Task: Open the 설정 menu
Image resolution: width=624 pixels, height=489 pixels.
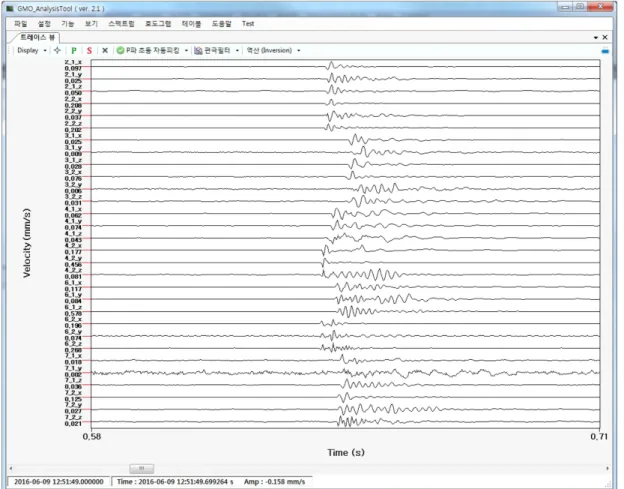Action: tap(44, 24)
